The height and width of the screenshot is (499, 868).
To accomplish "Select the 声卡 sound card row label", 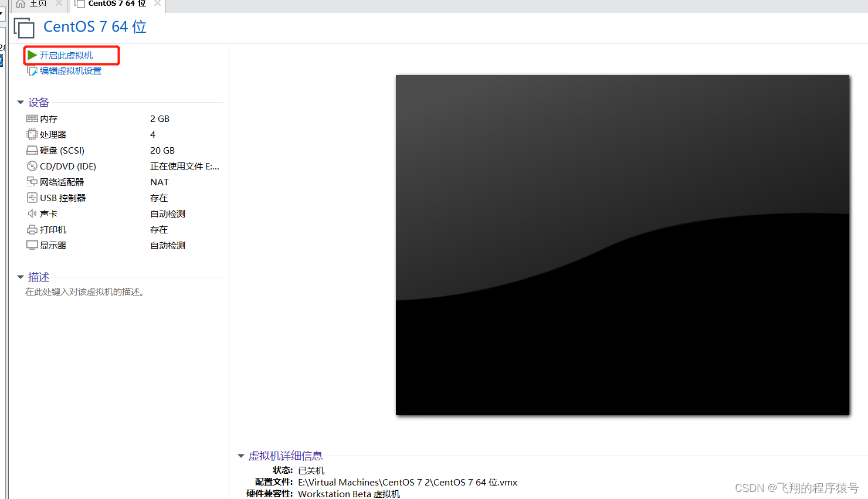I will [x=49, y=214].
